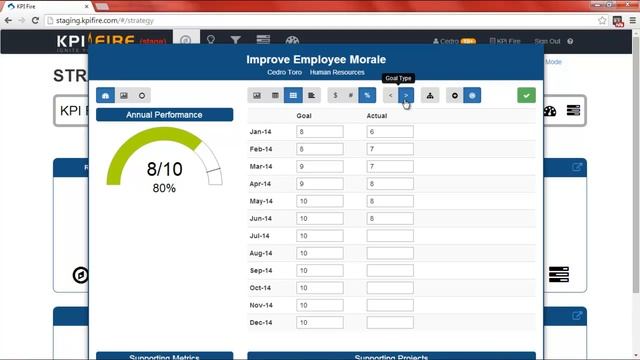Set goal type to greater-than

pos(406,96)
